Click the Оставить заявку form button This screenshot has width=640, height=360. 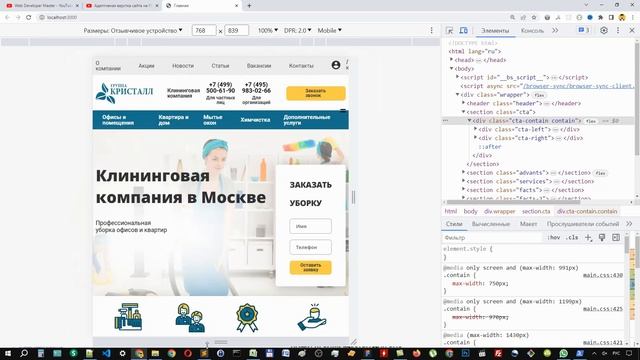310,267
